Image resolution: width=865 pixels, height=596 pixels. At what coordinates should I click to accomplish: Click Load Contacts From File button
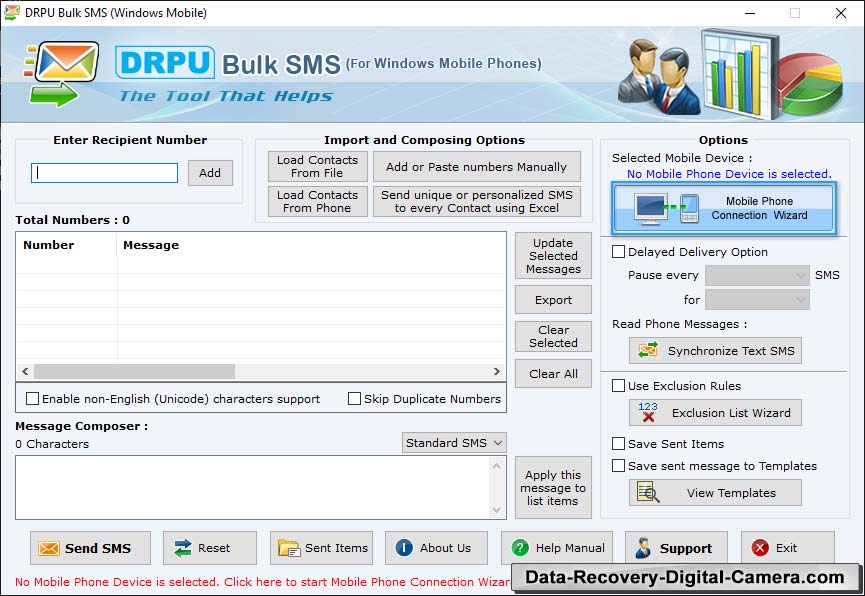(x=318, y=167)
